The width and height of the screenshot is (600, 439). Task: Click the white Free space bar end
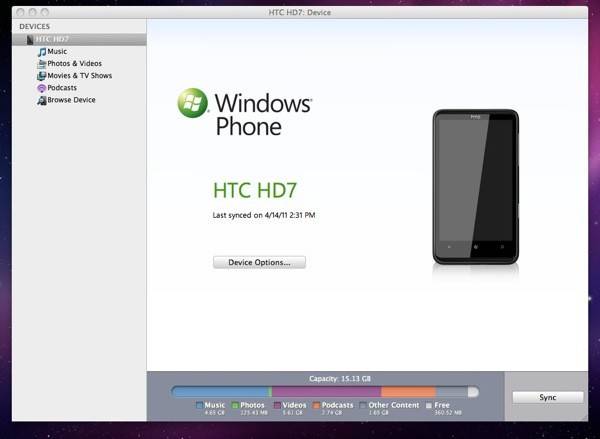pos(473,392)
